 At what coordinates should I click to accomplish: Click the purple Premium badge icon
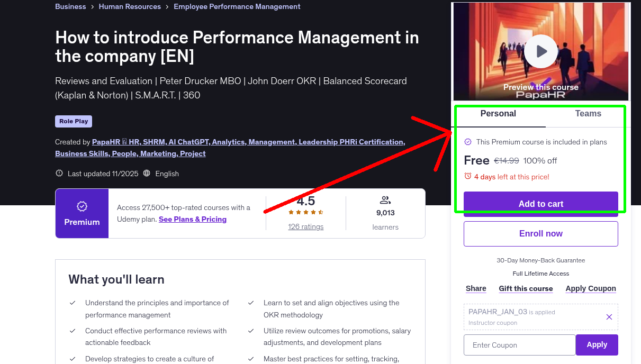(x=82, y=206)
